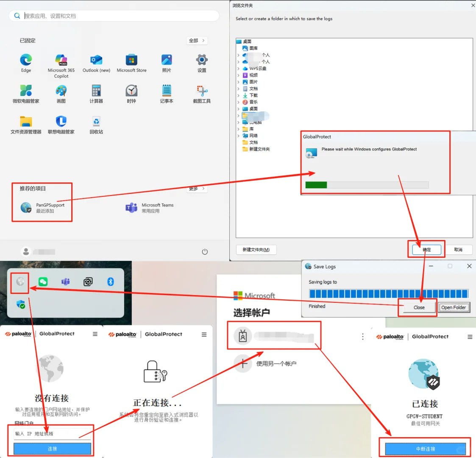Click 新建文件夹(M) button

click(256, 250)
